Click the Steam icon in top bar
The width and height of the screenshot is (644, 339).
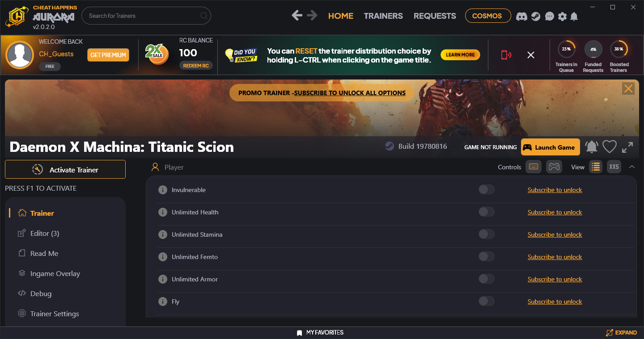[535, 16]
